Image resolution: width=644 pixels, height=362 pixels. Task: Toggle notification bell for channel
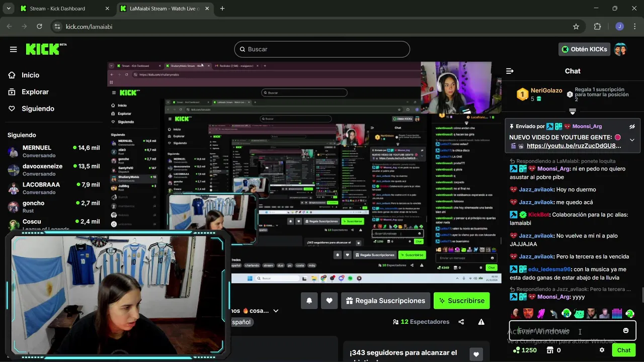(309, 301)
